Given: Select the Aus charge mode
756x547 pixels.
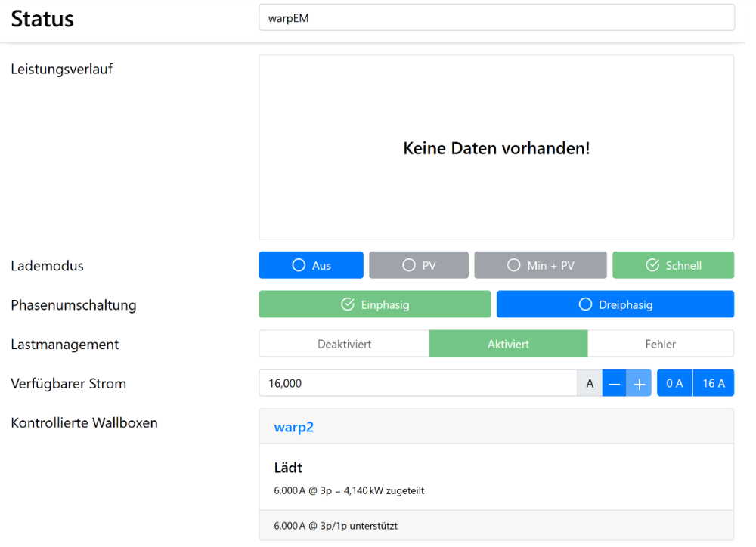Looking at the screenshot, I should (311, 265).
